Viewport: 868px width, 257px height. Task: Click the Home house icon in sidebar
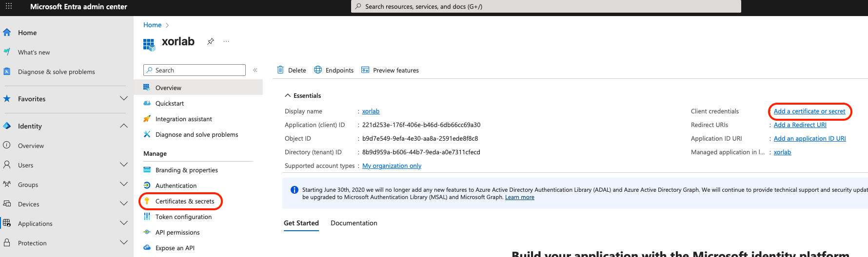coord(7,32)
